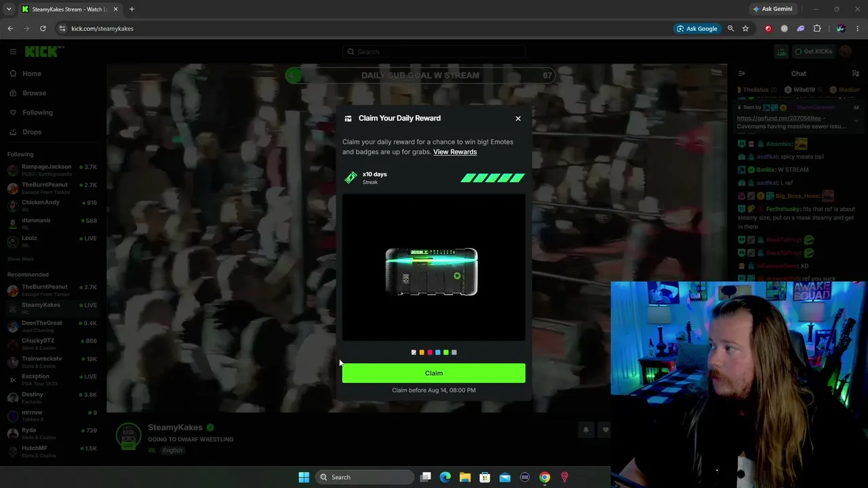
Task: Open the Destiny channel
Action: point(53,397)
